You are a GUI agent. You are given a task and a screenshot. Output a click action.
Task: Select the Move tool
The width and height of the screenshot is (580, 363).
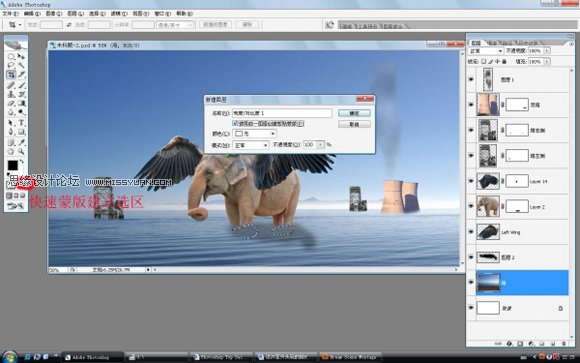coord(21,57)
